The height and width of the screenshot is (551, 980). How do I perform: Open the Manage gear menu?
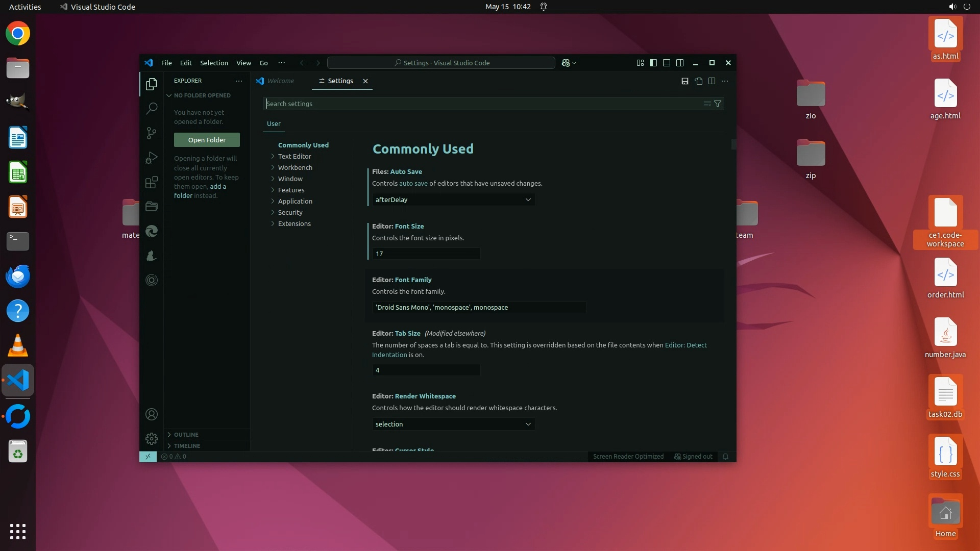(x=151, y=439)
